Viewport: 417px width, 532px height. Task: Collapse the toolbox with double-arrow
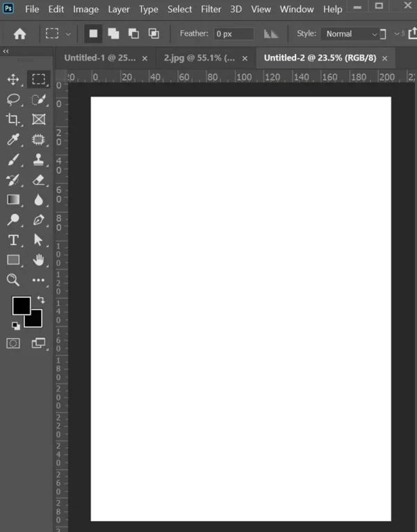pos(6,51)
